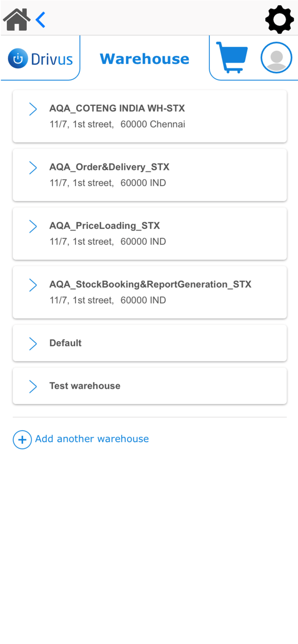Expand AQA_COTENG INDIA WH-STX chevron
This screenshot has height=644, width=298.
point(33,109)
